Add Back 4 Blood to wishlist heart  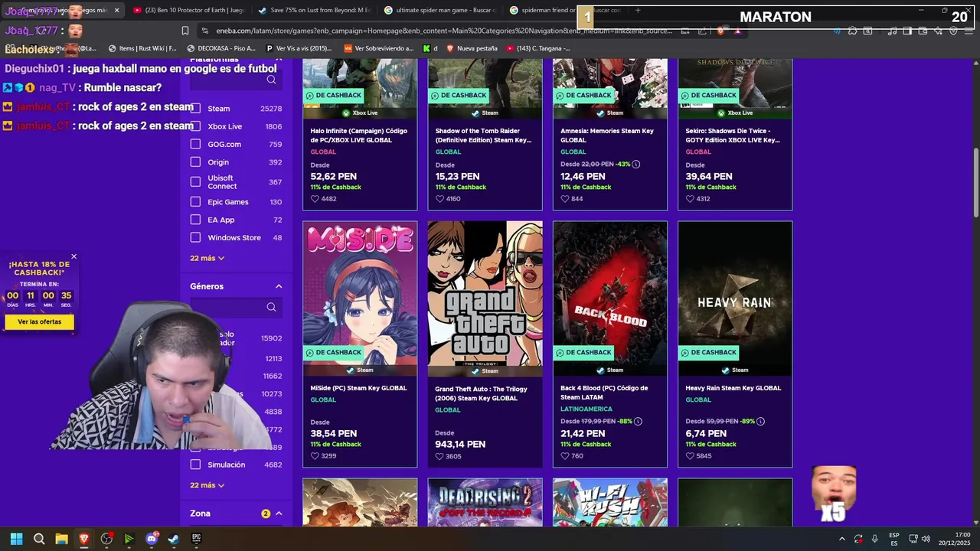click(565, 456)
